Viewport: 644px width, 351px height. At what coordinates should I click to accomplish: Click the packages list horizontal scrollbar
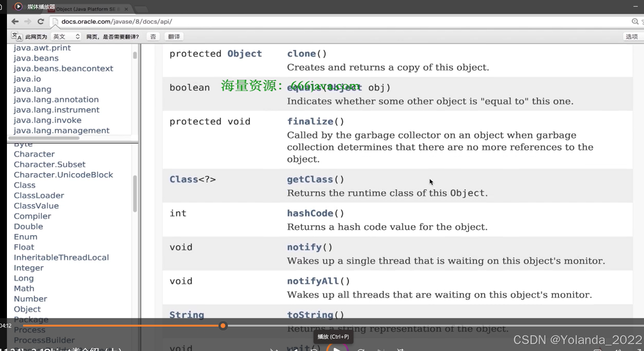click(x=44, y=138)
